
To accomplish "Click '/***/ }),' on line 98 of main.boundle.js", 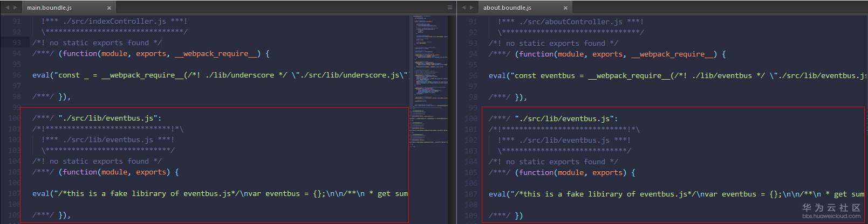I will click(x=52, y=96).
